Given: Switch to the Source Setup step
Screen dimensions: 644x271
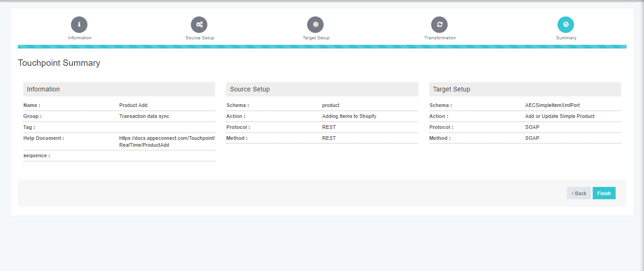Looking at the screenshot, I should point(199,38).
